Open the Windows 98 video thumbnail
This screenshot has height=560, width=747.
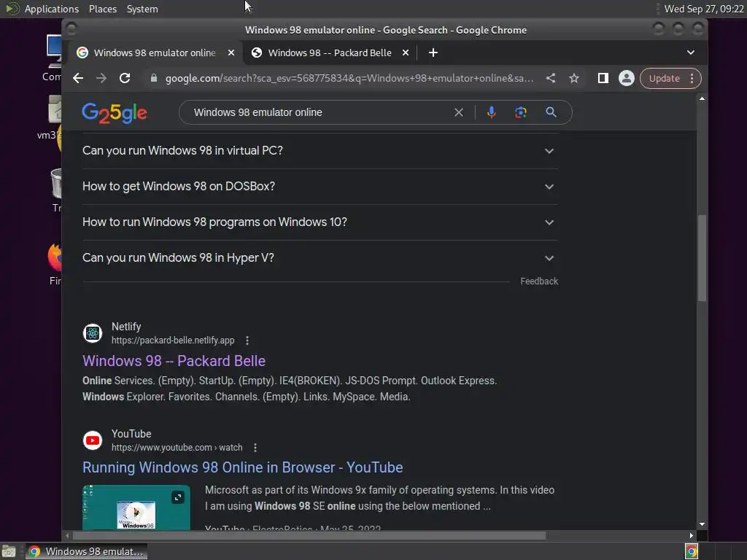point(136,507)
